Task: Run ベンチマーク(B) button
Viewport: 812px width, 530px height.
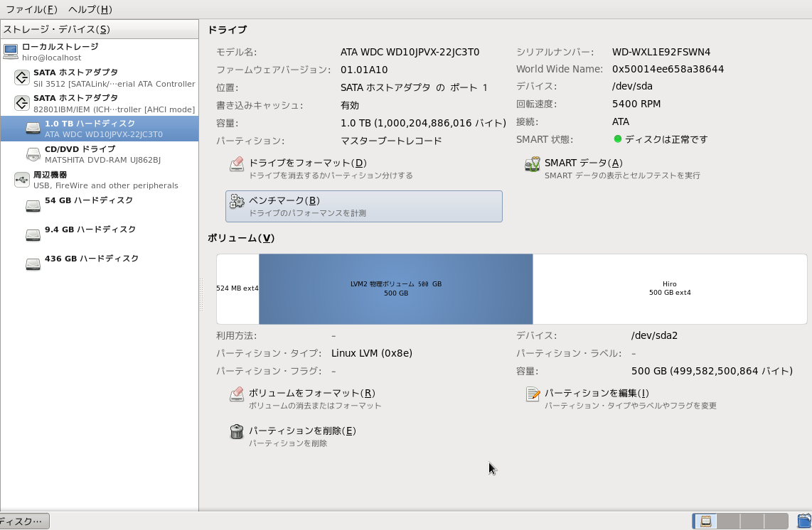Action: click(363, 206)
